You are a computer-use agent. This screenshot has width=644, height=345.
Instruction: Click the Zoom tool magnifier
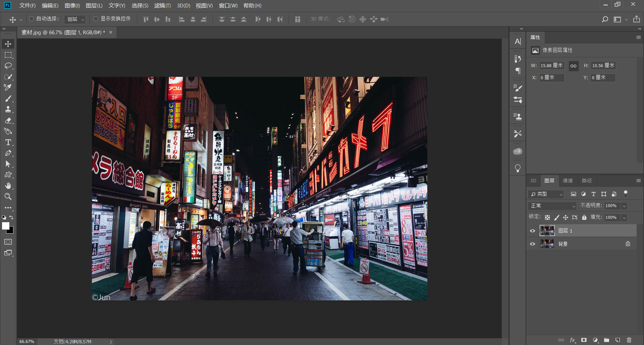pyautogui.click(x=8, y=197)
